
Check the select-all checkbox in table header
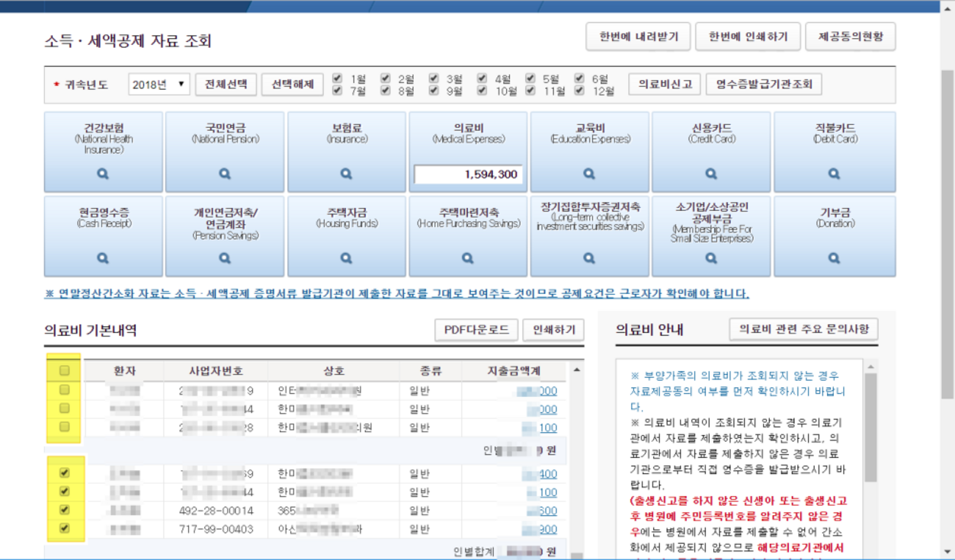coord(65,371)
